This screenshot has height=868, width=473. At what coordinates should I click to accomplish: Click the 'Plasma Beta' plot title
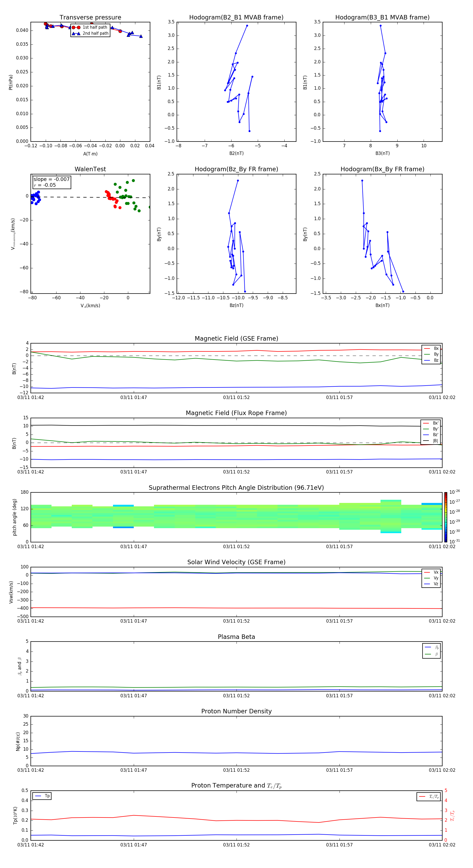(236, 637)
